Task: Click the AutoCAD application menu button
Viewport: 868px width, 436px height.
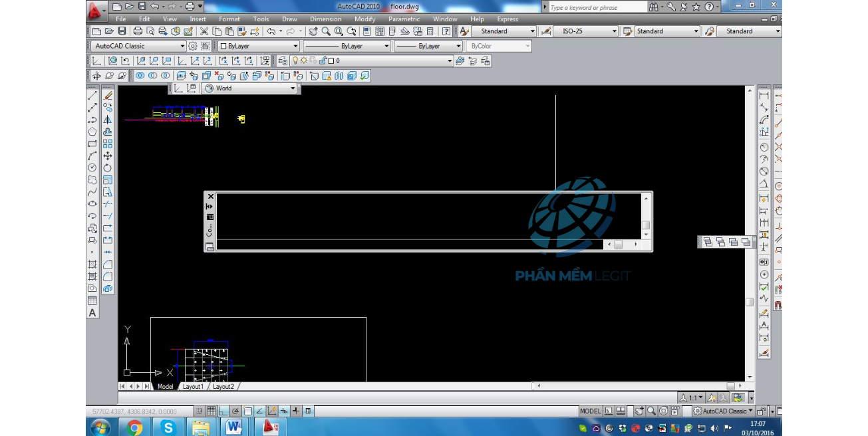Action: (96, 10)
